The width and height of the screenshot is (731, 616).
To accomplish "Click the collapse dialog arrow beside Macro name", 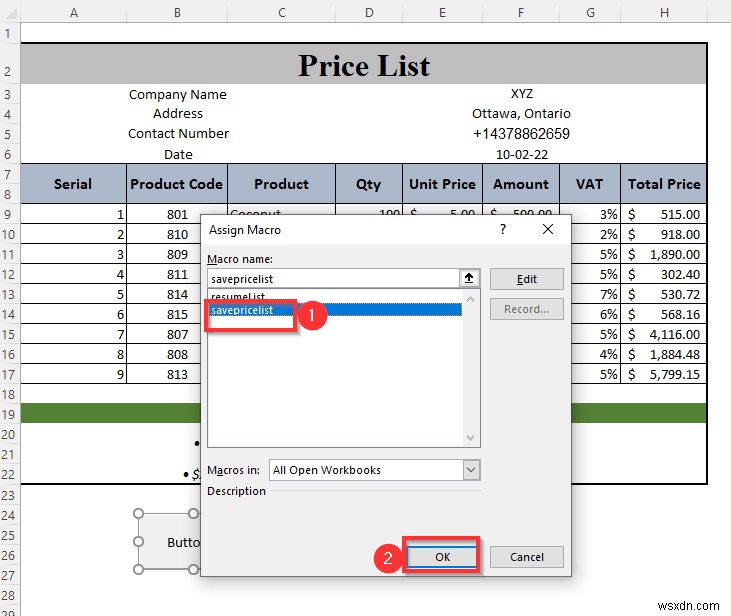I will click(x=469, y=278).
